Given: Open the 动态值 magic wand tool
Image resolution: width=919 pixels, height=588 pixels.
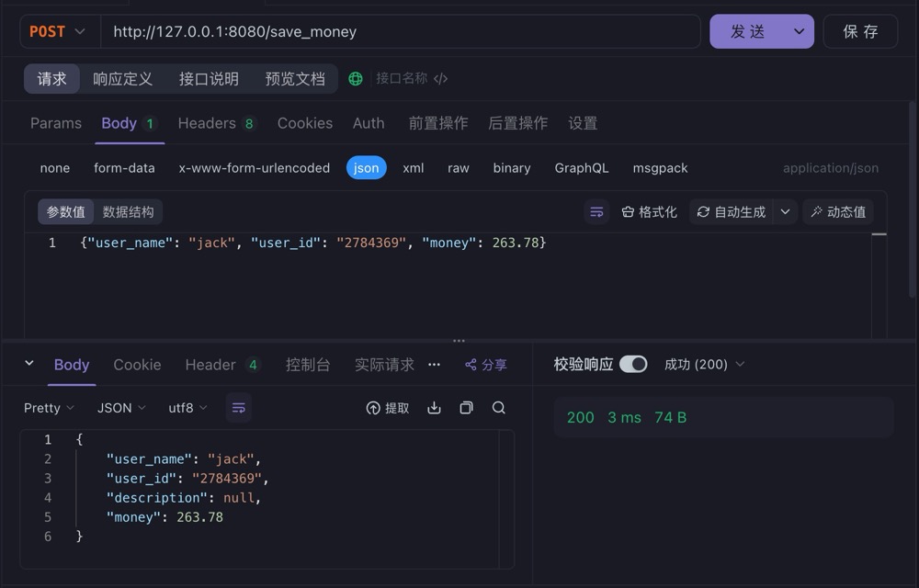Looking at the screenshot, I should click(x=837, y=211).
